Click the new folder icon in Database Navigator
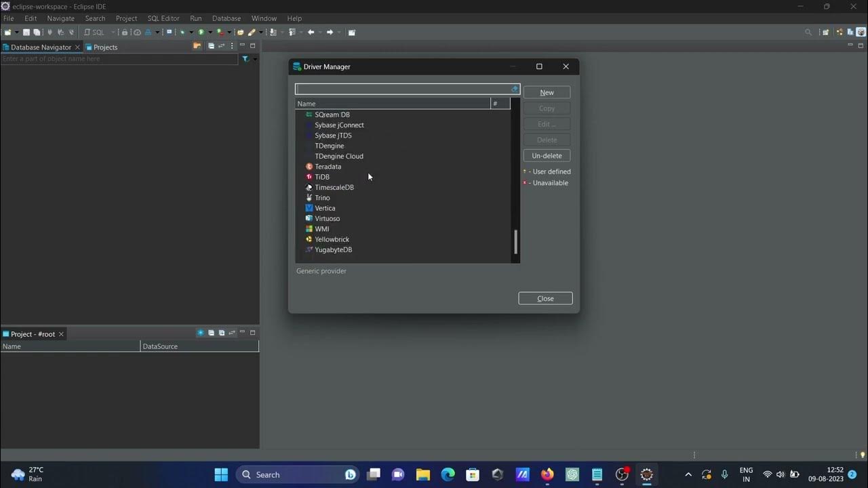This screenshot has height=488, width=868. pyautogui.click(x=197, y=46)
